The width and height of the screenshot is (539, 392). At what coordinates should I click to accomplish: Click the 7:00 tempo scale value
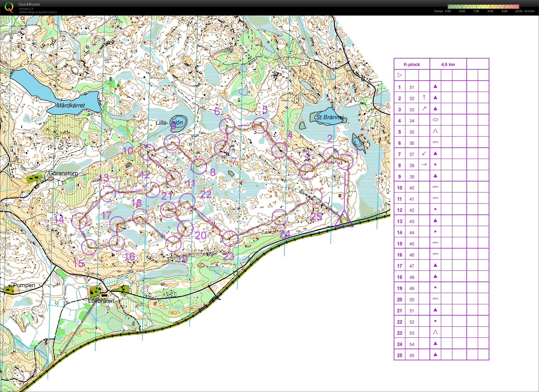[x=476, y=11]
